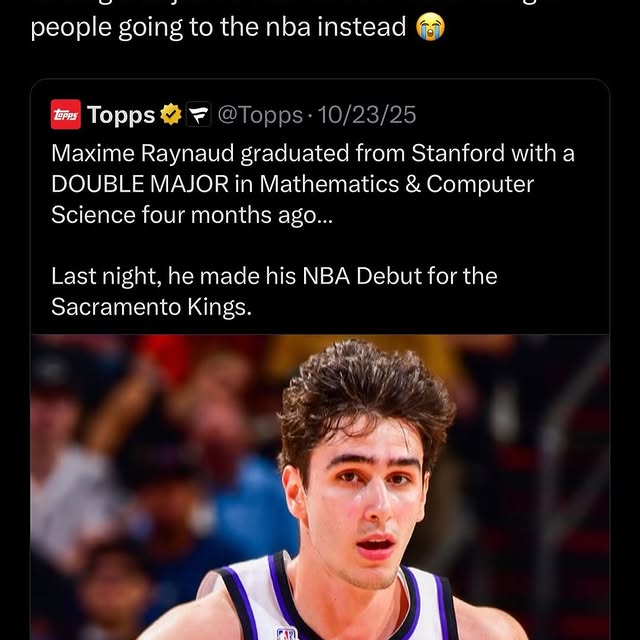Click the 'Last night, he made his NBA Debut' line
The width and height of the screenshot is (640, 640).
coord(273,275)
